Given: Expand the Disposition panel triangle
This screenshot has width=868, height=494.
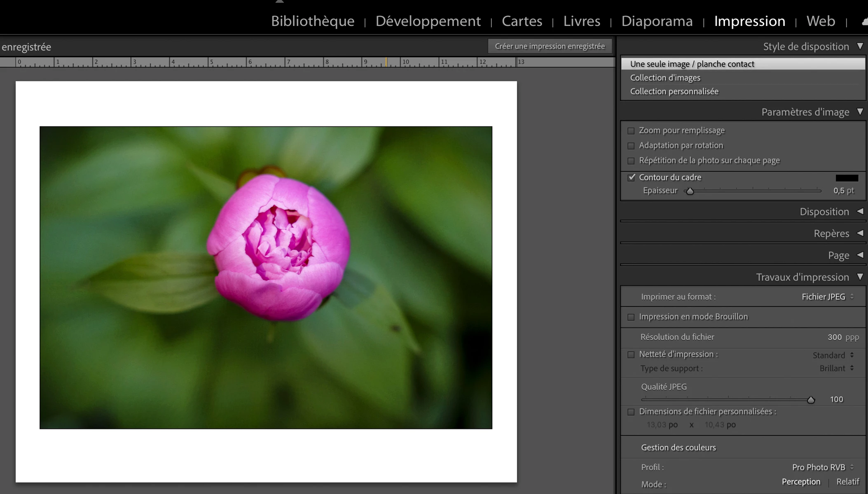Looking at the screenshot, I should pyautogui.click(x=860, y=211).
